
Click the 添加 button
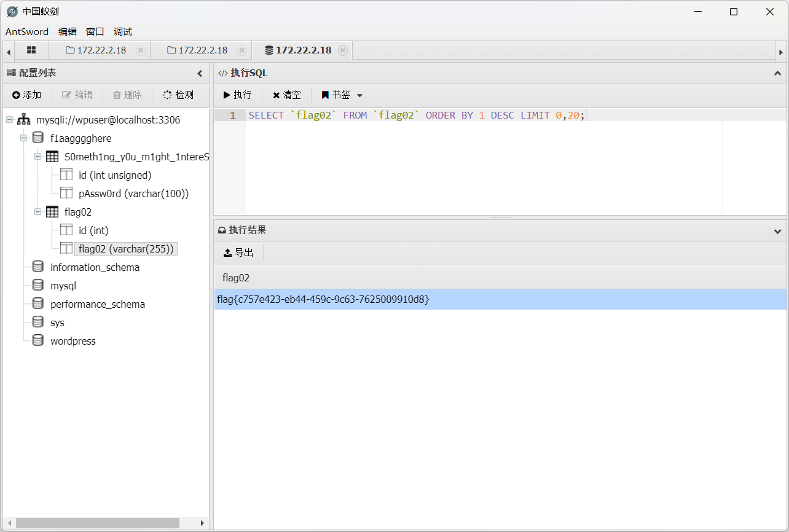pyautogui.click(x=27, y=95)
